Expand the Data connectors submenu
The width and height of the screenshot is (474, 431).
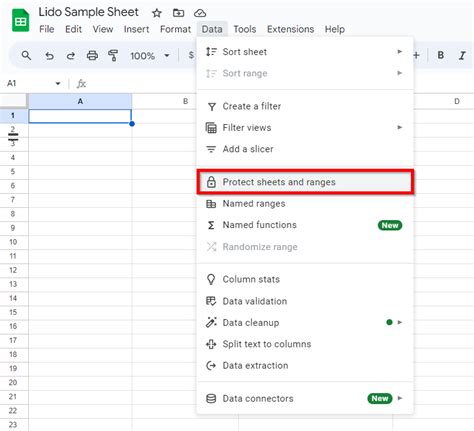(x=400, y=398)
